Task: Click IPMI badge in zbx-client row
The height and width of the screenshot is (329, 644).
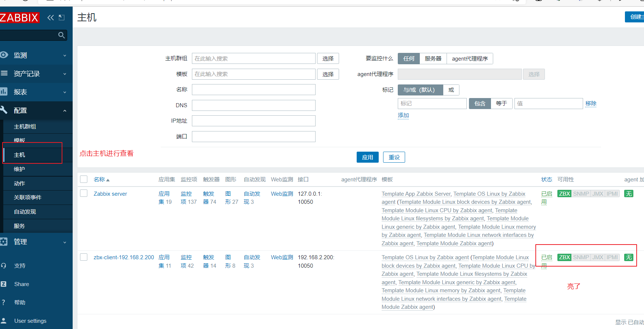Action: pyautogui.click(x=612, y=257)
